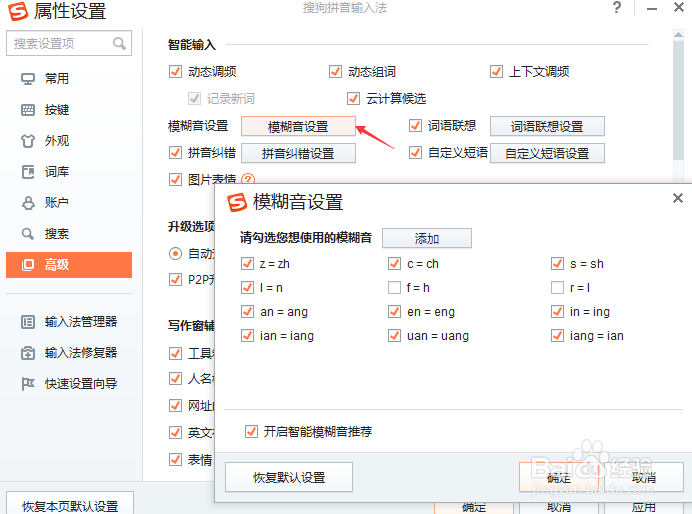
Task: Click the keyboard icon beside 按键
Action: pos(28,110)
